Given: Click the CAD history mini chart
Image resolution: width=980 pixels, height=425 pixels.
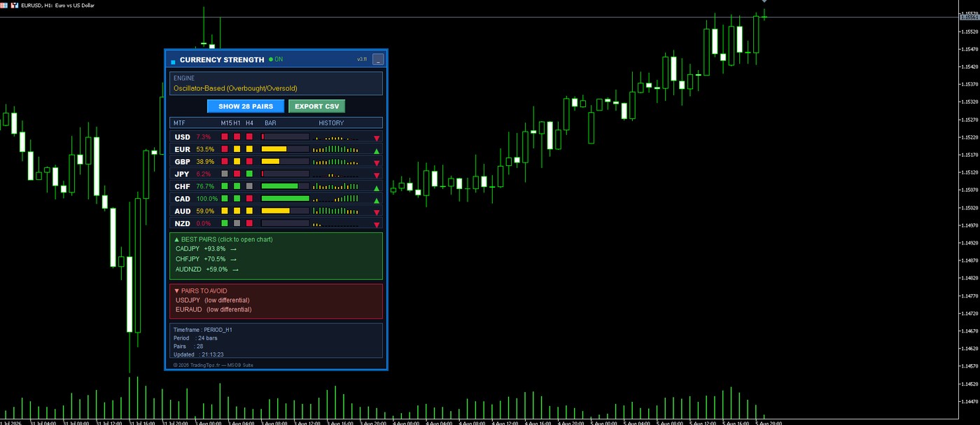Looking at the screenshot, I should coord(336,199).
